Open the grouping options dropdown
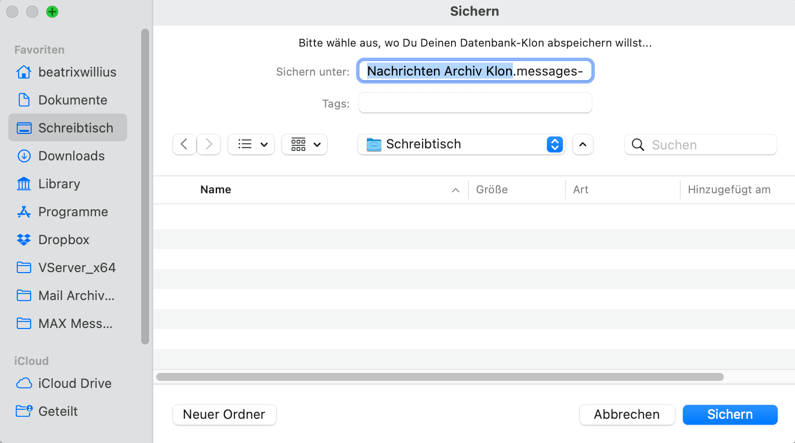The height and width of the screenshot is (443, 795). (x=305, y=144)
